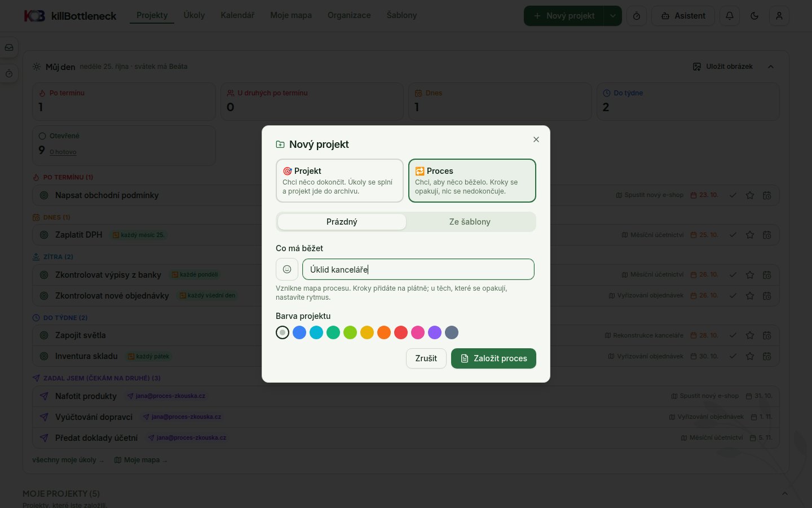Click the killBottleneck logo
Screen dimensions: 812x508
tap(70, 16)
